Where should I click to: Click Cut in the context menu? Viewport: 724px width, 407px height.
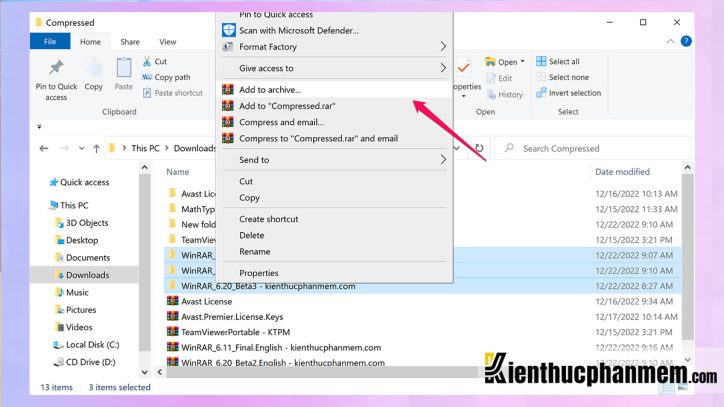[333, 181]
